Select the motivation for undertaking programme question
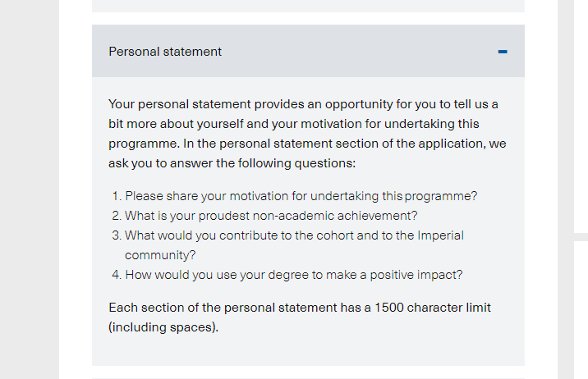The height and width of the screenshot is (379, 588). [x=301, y=196]
